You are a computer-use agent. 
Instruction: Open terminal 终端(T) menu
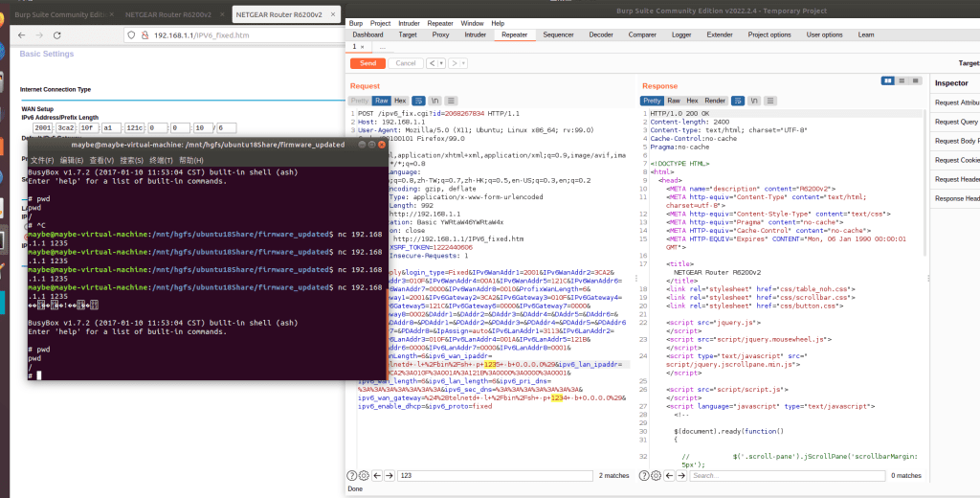(161, 161)
